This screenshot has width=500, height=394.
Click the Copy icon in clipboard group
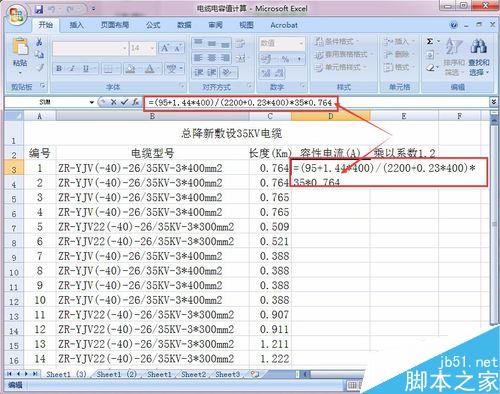[39, 54]
